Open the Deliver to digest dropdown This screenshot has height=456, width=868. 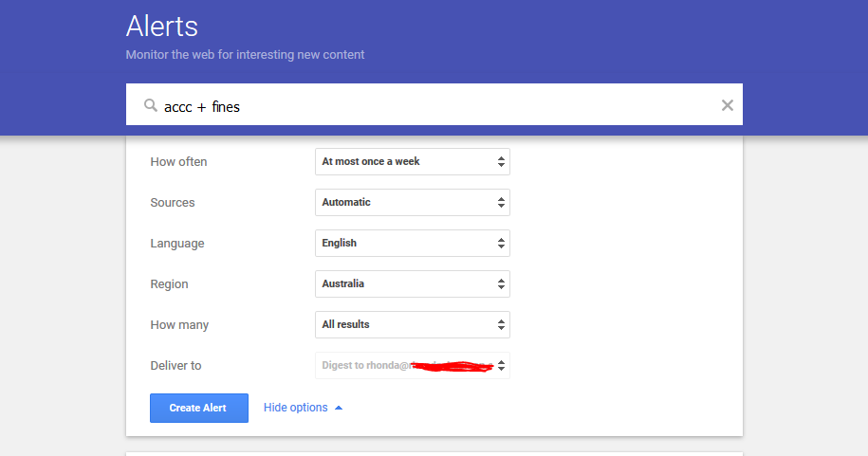point(412,366)
